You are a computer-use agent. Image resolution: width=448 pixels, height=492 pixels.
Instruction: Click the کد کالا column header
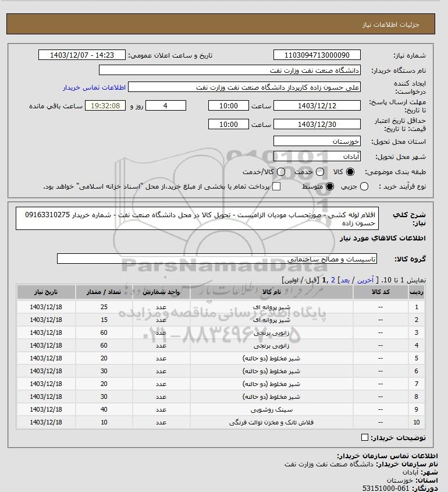tap(381, 292)
